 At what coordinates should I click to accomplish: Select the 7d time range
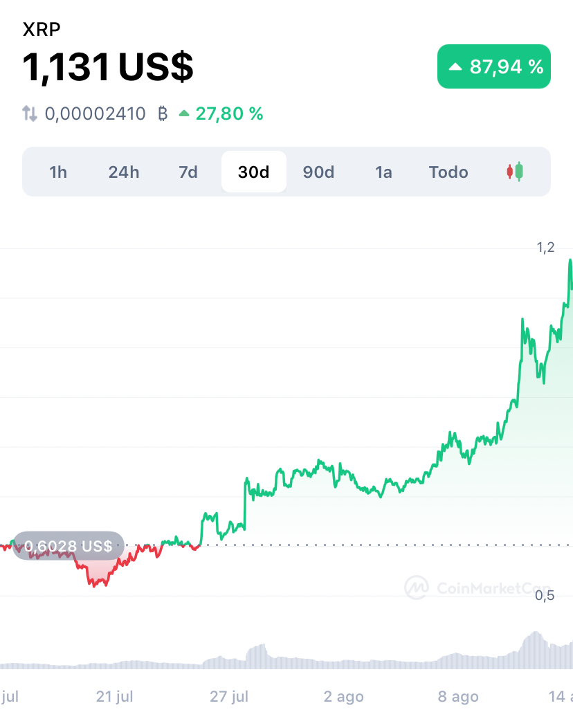(188, 172)
